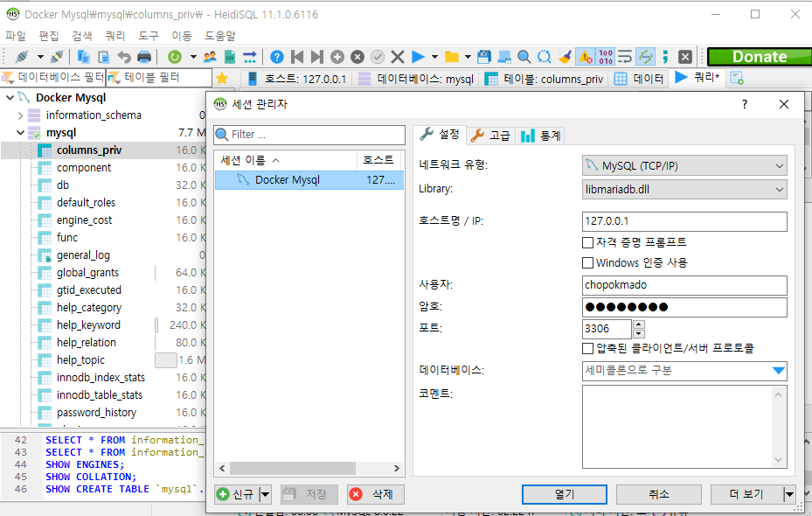Collapse the Docker Mysql tree node
This screenshot has height=516, width=812.
click(x=10, y=97)
